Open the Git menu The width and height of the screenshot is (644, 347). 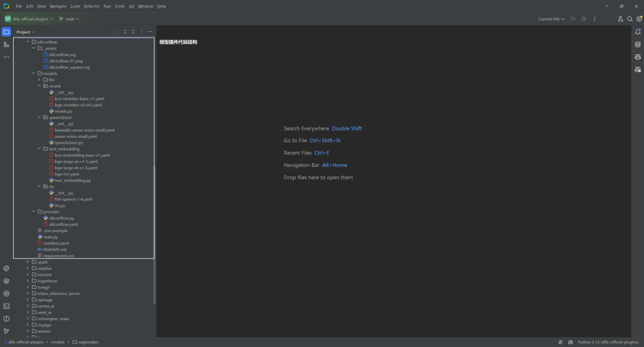point(131,6)
